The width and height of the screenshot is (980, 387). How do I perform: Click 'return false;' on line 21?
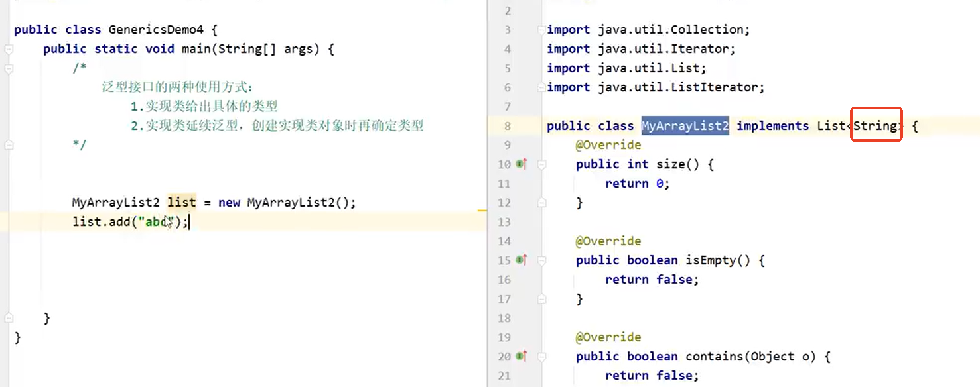(x=652, y=376)
